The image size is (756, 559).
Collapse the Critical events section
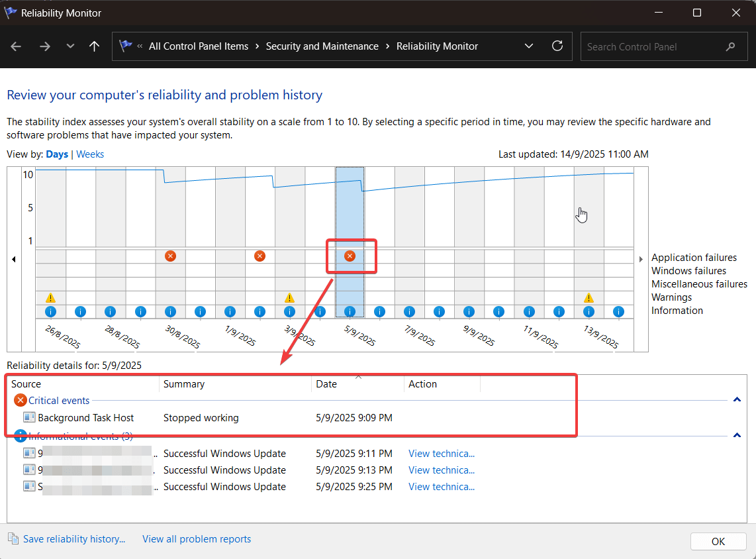pos(736,400)
